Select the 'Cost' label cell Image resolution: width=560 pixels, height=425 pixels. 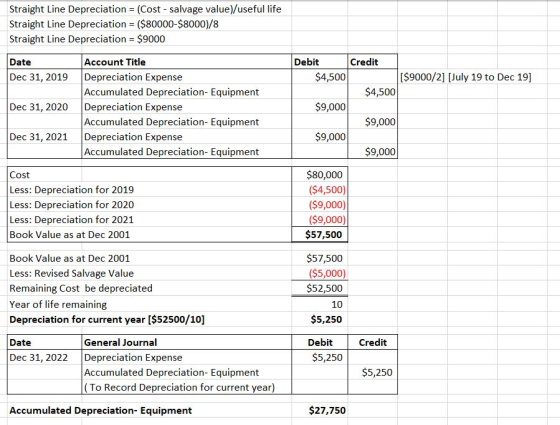point(20,175)
